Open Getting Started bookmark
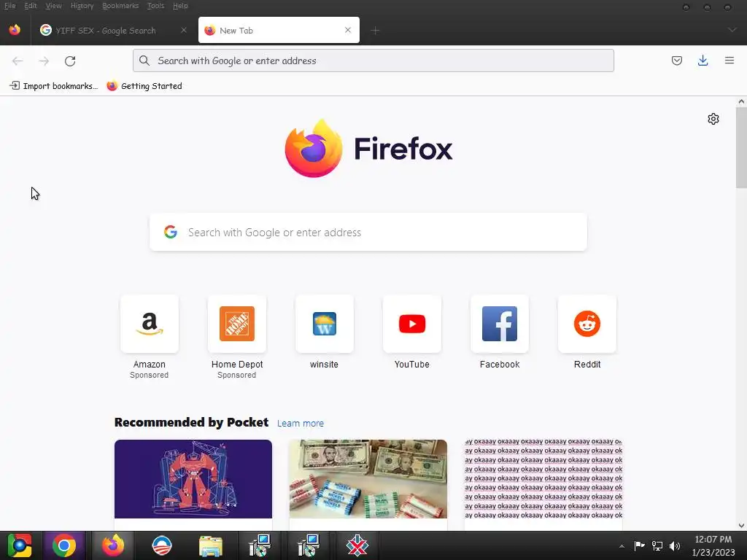This screenshot has height=560, width=747. (x=144, y=86)
